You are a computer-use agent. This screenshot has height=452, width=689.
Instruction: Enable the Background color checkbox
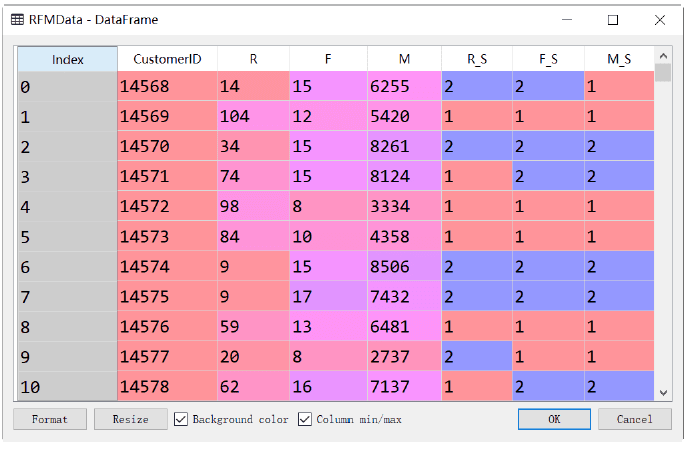[182, 419]
